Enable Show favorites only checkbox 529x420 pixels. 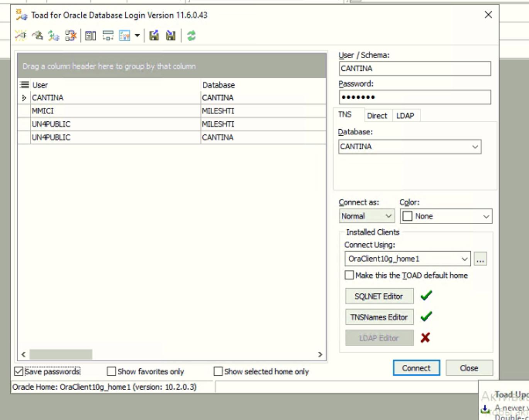[x=111, y=371]
